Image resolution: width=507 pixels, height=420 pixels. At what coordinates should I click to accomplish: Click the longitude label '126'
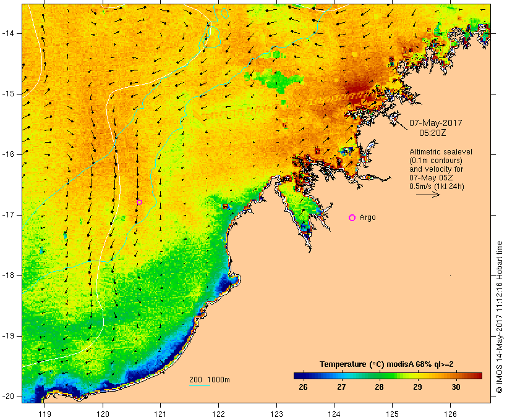click(x=450, y=414)
